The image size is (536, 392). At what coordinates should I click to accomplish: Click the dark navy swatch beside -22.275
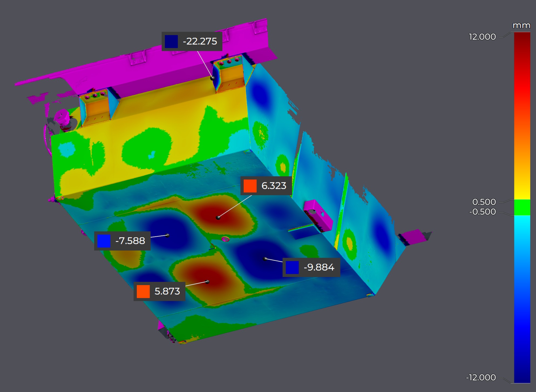(171, 41)
